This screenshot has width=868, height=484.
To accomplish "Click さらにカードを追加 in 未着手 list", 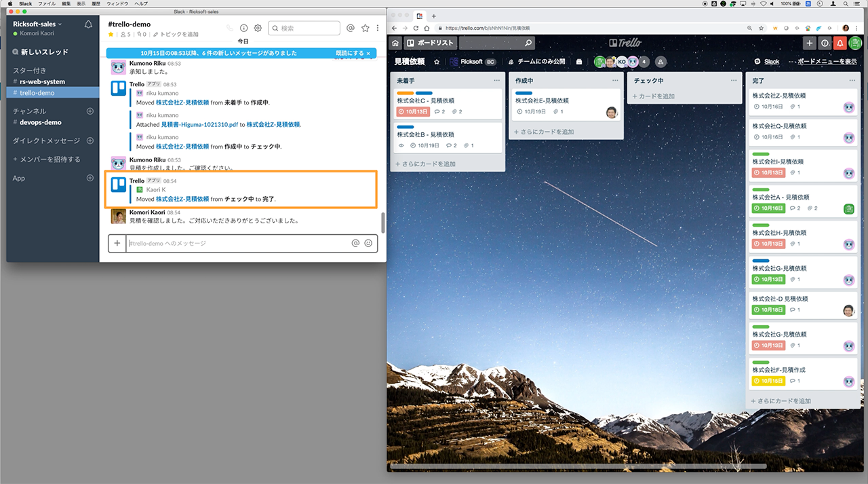I will point(426,164).
